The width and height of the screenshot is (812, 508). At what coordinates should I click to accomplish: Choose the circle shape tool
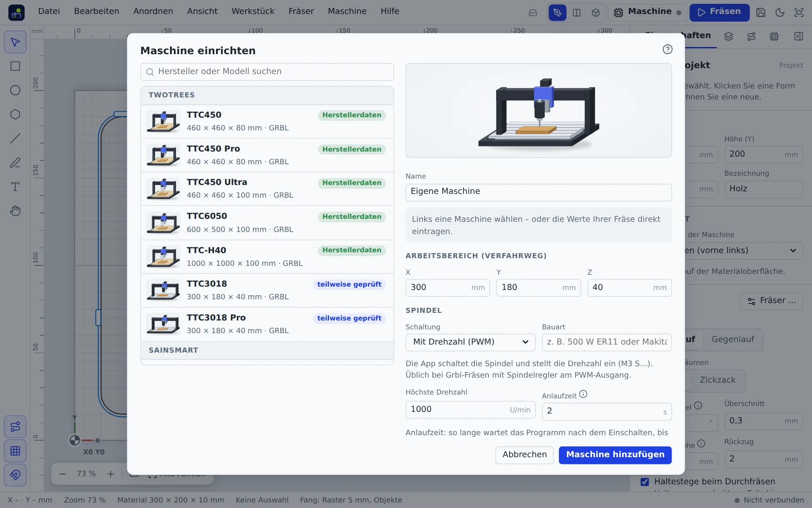15,91
